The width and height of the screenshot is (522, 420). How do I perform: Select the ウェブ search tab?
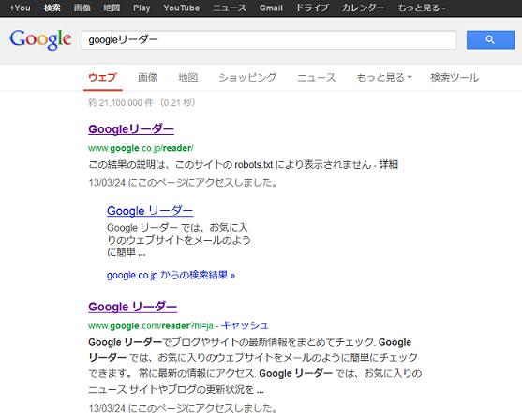pyautogui.click(x=102, y=78)
